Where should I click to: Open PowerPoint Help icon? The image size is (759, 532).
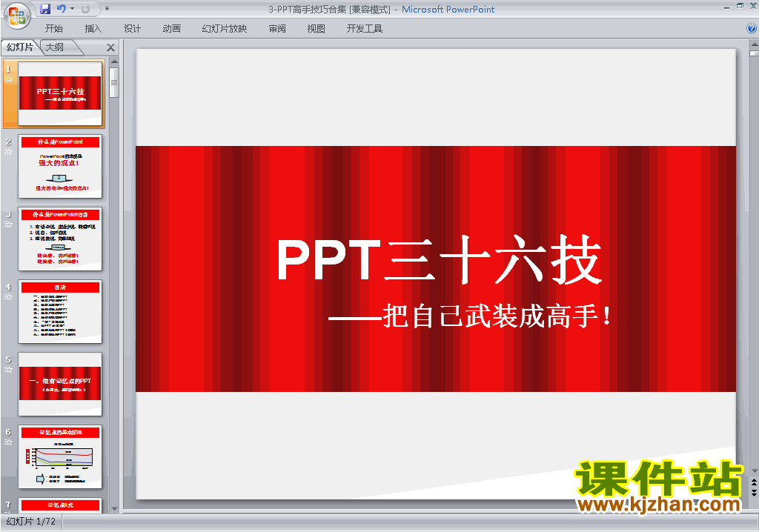tap(752, 29)
